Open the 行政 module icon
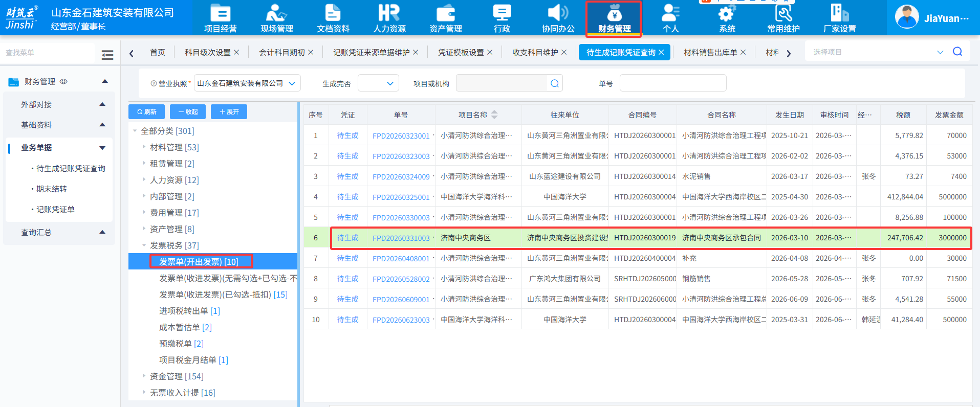The height and width of the screenshot is (407, 980). click(502, 18)
